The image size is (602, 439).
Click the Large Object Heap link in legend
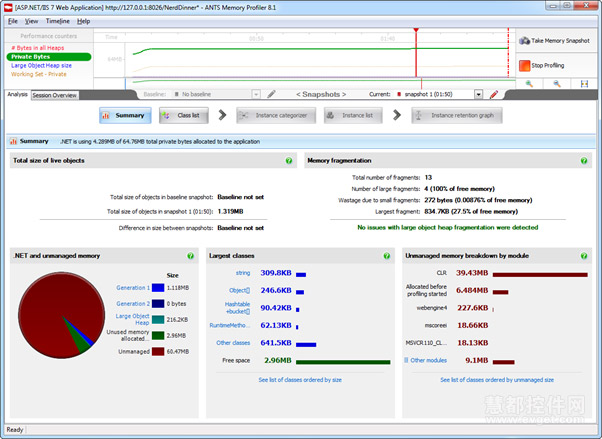[x=132, y=319]
